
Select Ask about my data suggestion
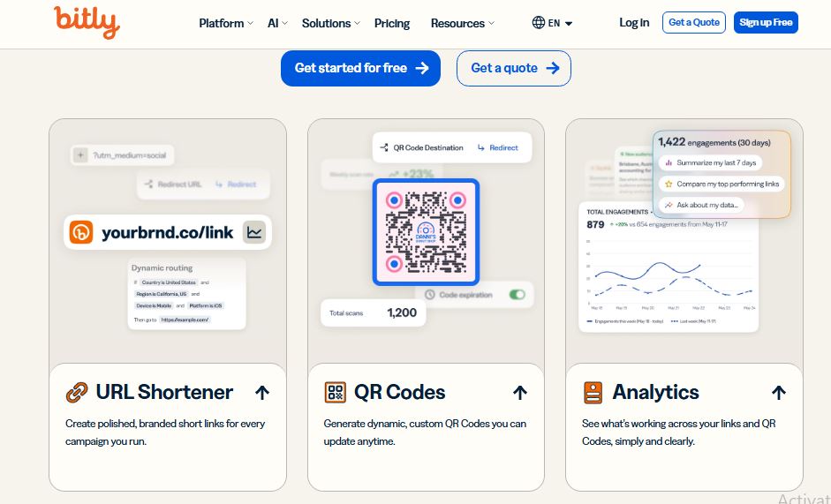(x=702, y=205)
